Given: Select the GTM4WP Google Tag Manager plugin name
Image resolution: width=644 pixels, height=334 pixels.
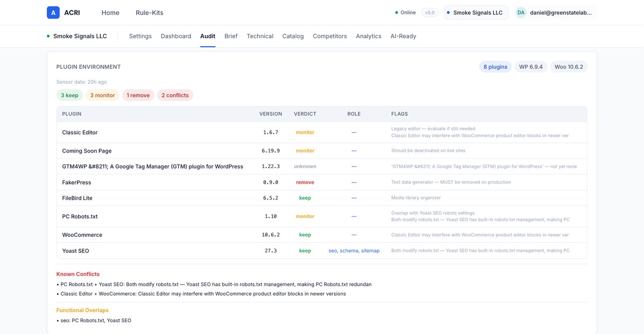Looking at the screenshot, I should pyautogui.click(x=152, y=166).
